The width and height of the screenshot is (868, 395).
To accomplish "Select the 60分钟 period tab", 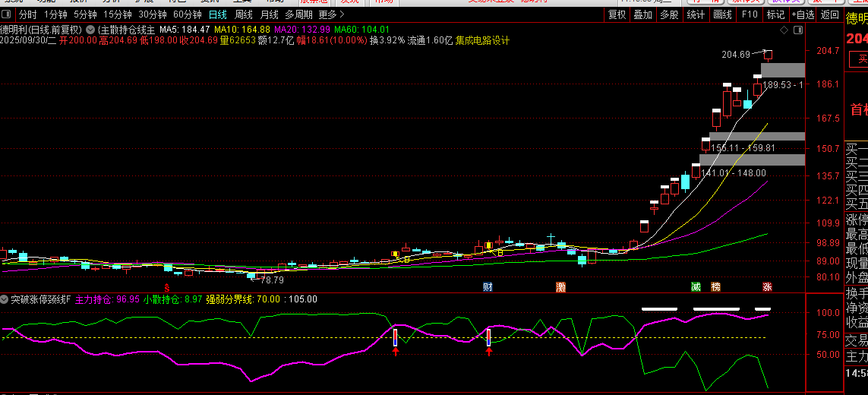I will [x=187, y=14].
